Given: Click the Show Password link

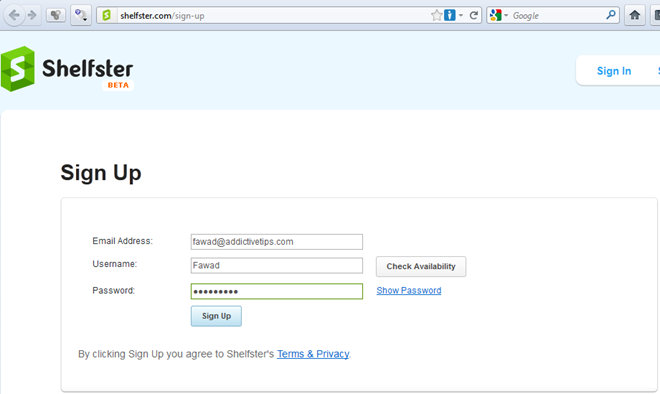Looking at the screenshot, I should (409, 290).
